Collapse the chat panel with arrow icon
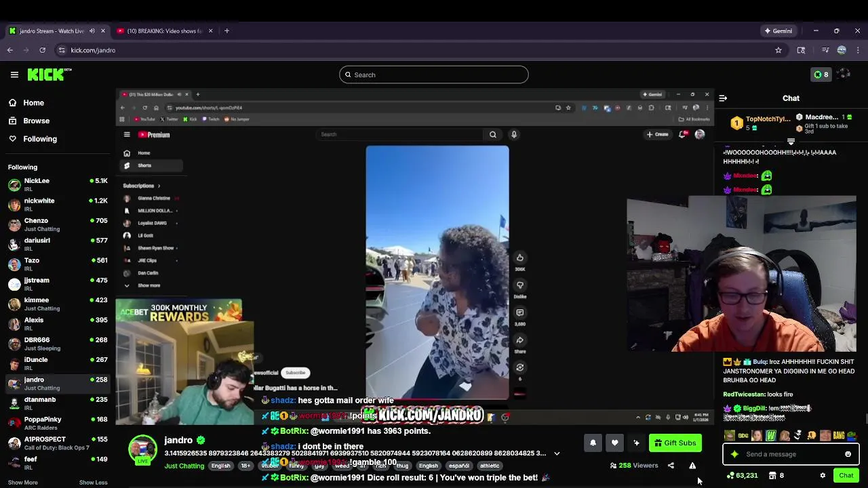Viewport: 868px width, 488px height. click(723, 98)
